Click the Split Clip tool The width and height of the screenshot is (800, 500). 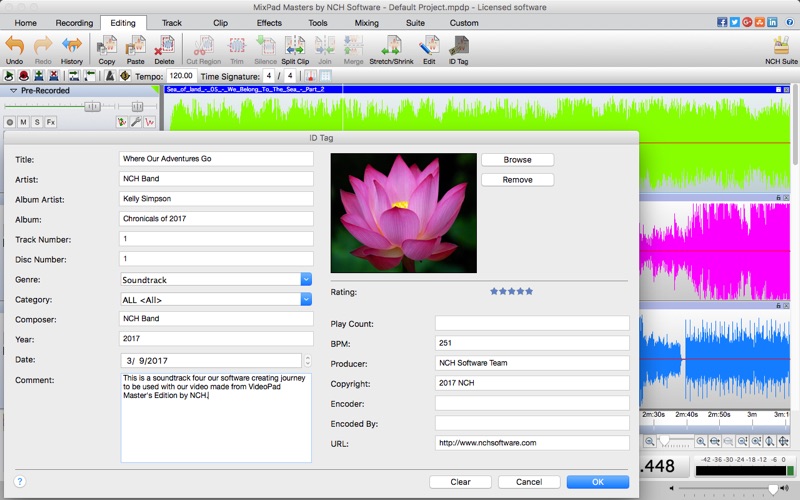[x=295, y=47]
